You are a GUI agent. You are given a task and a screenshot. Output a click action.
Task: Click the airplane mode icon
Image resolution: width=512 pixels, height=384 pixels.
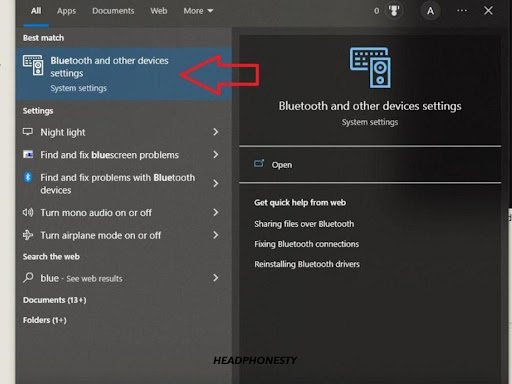click(x=28, y=235)
